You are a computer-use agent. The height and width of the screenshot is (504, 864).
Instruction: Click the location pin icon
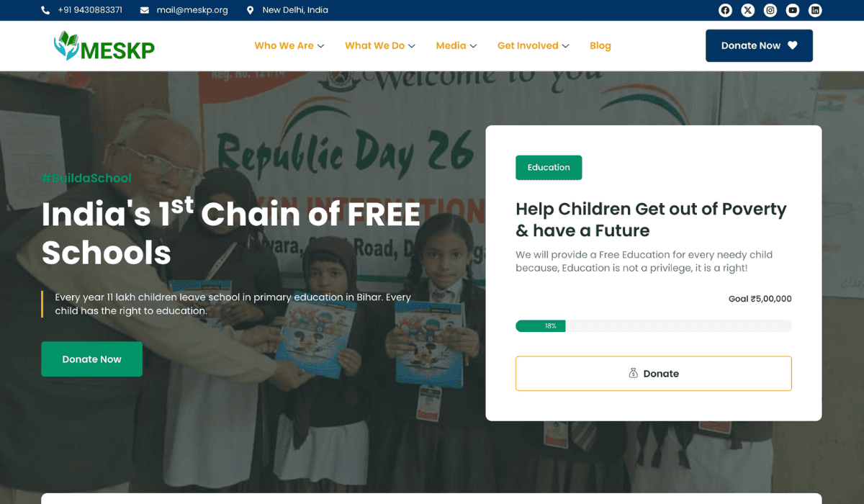tap(250, 10)
